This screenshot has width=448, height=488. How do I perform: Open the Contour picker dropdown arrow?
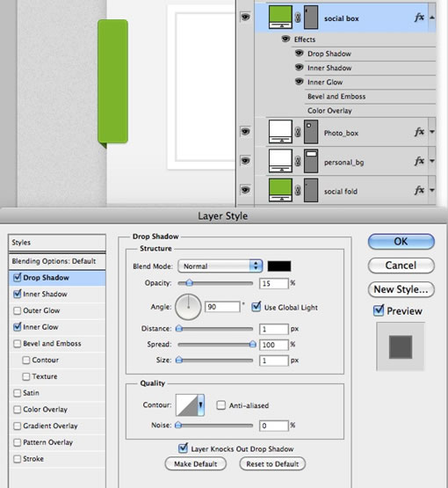201,404
